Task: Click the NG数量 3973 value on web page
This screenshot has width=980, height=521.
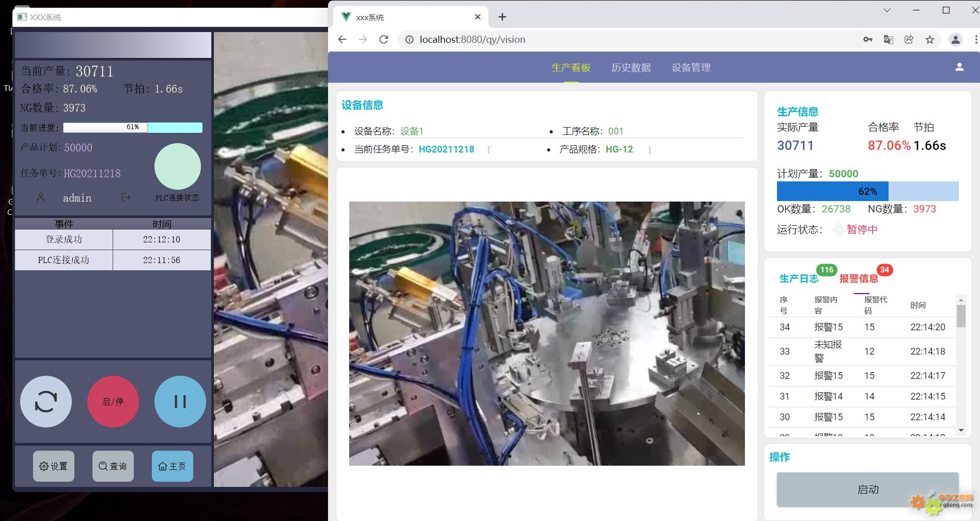Action: point(925,209)
